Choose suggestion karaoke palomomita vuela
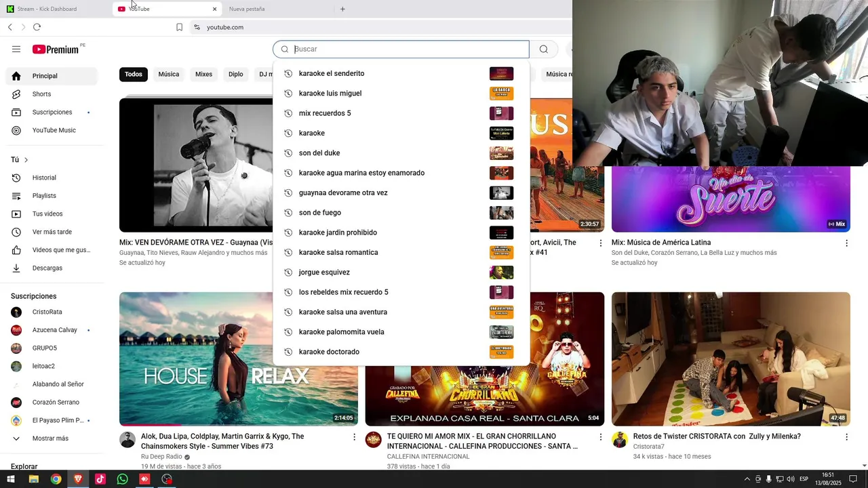This screenshot has height=488, width=868. (x=401, y=332)
